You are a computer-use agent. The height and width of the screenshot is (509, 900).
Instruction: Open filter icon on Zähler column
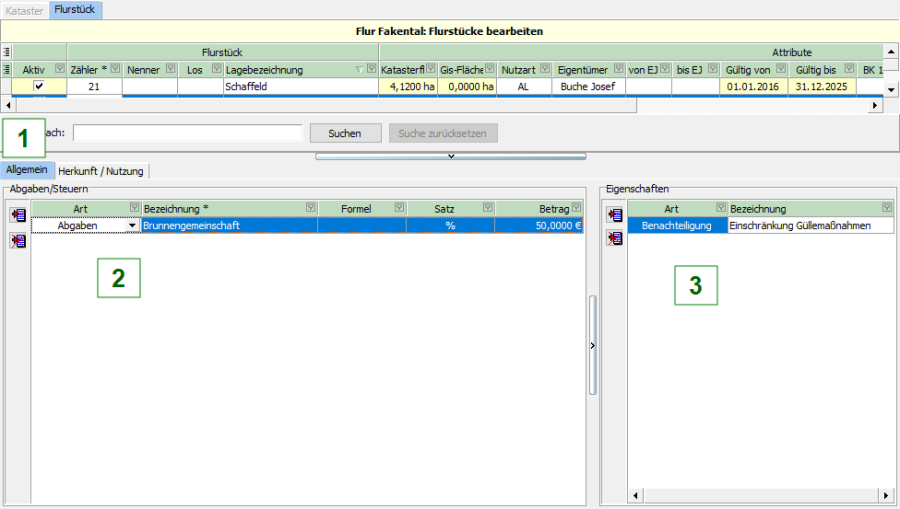pos(115,69)
